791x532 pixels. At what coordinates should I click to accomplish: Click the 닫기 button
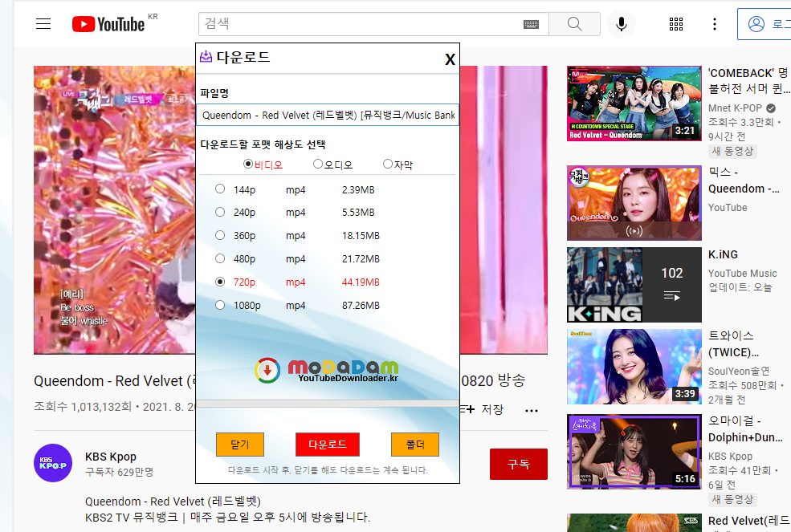(x=240, y=445)
